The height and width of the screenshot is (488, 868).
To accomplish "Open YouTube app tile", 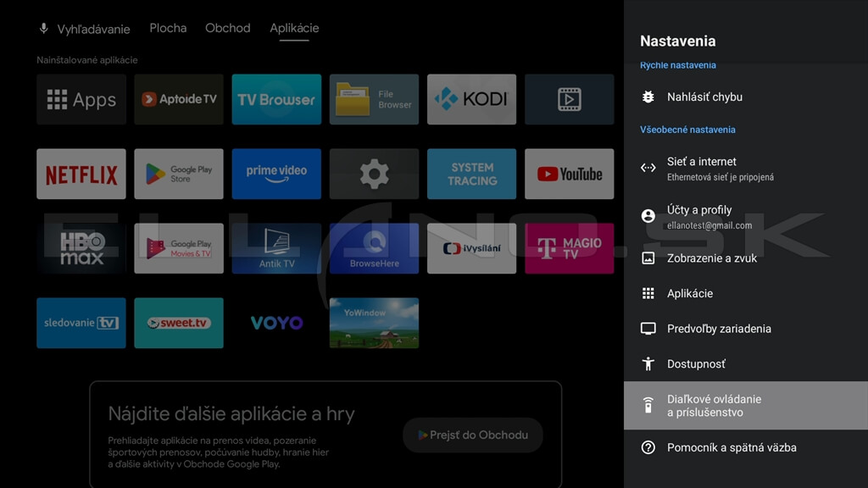I will pyautogui.click(x=569, y=175).
